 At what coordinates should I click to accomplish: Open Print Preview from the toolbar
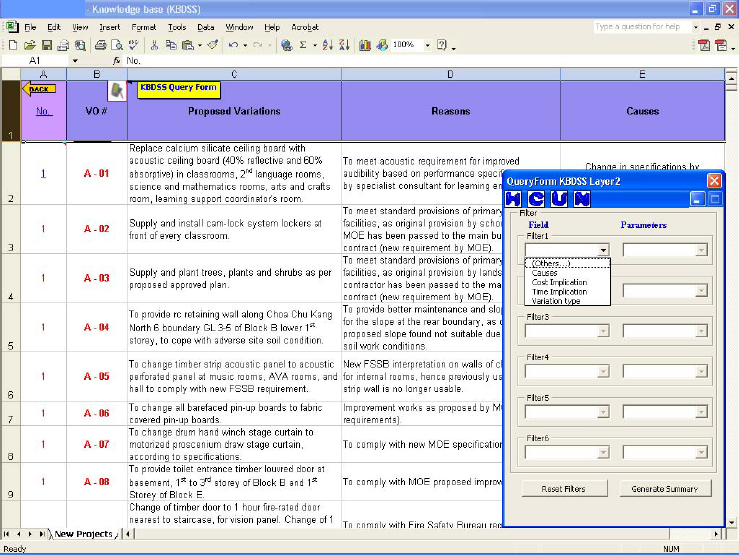(116, 45)
